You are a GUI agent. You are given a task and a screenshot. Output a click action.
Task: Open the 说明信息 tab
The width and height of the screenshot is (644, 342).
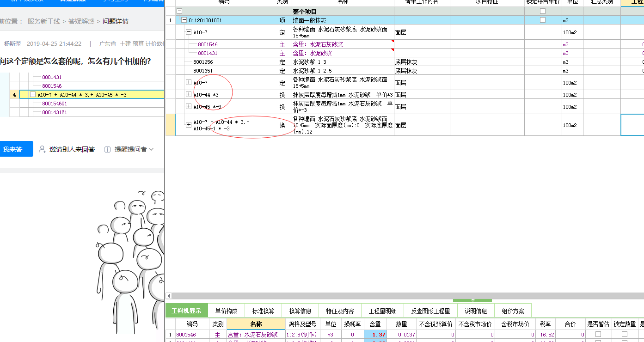coord(476,311)
